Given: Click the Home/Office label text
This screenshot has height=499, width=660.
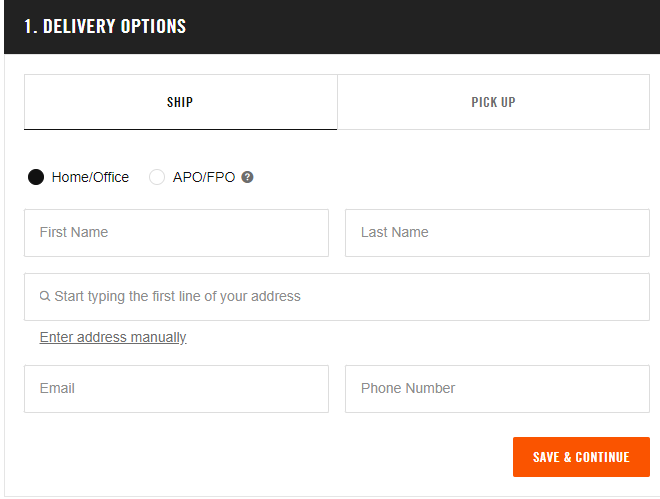Looking at the screenshot, I should pyautogui.click(x=90, y=177).
